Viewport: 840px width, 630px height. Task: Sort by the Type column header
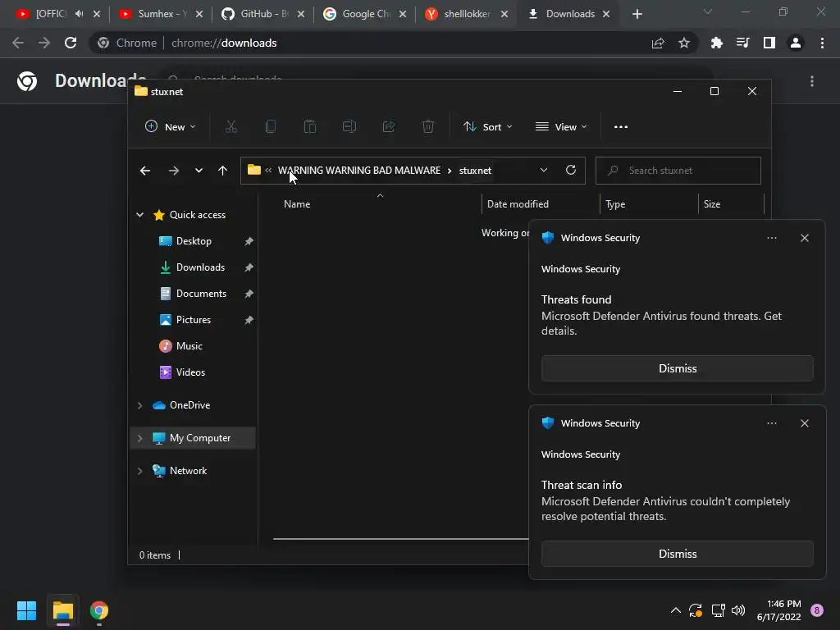pyautogui.click(x=650, y=204)
